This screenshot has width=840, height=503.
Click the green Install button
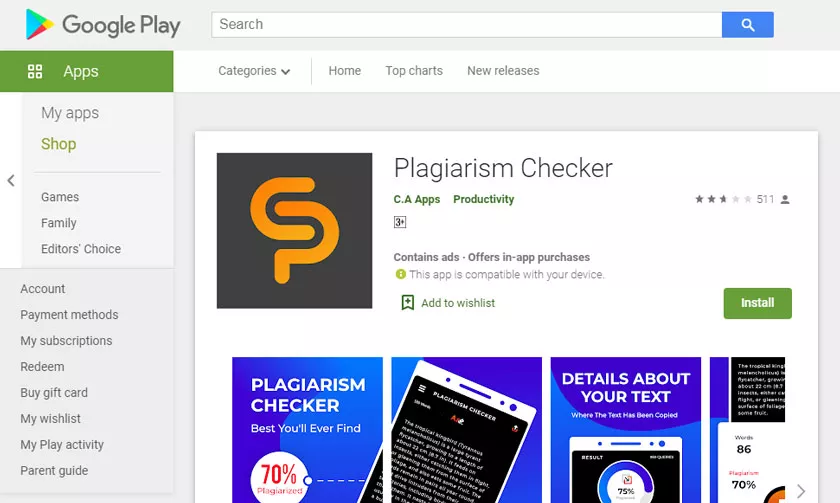tap(757, 303)
